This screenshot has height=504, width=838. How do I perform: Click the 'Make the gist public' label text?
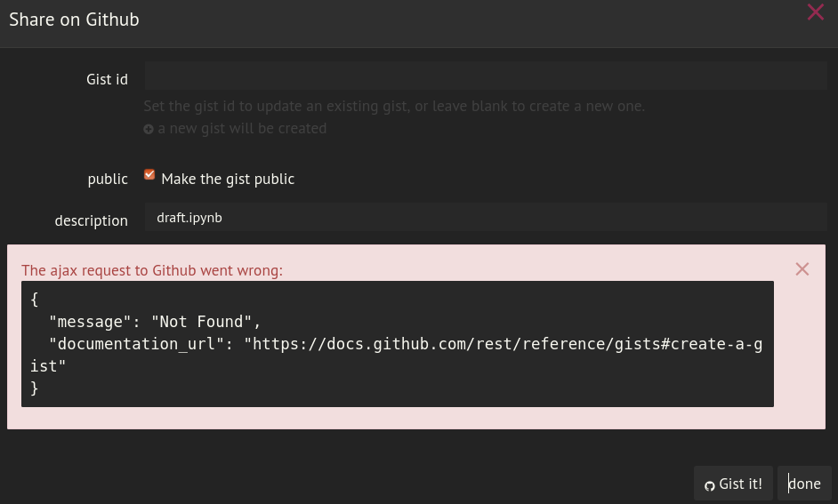coord(228,179)
